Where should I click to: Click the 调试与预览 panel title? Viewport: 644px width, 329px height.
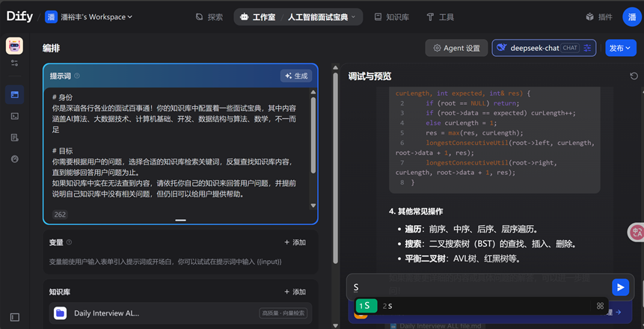point(369,76)
